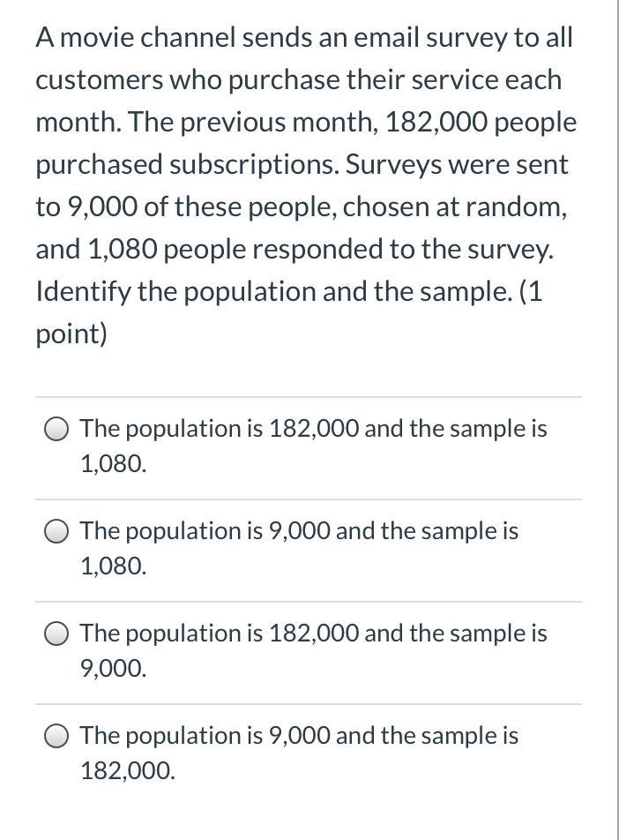Select the radio for population 182,000, sample 1,080
Image resolution: width=619 pixels, height=840 pixels.
tap(56, 430)
